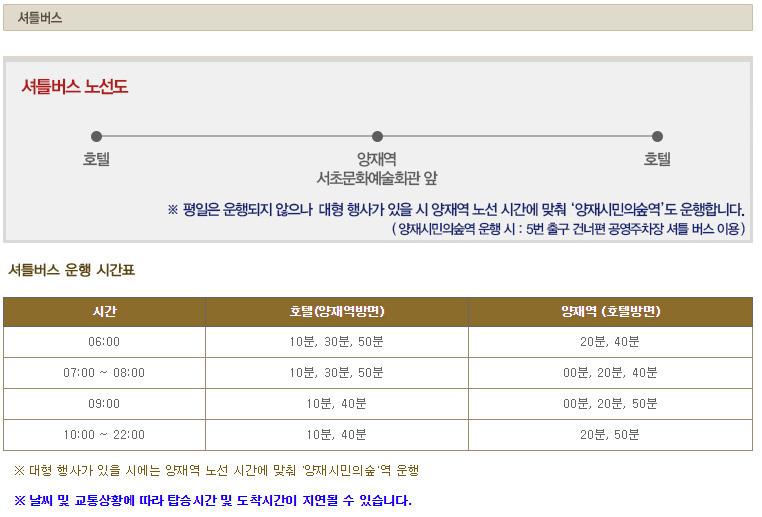Click the 평일은 운행되지 않으나 notice line
762x517 pixels.
[x=456, y=209]
